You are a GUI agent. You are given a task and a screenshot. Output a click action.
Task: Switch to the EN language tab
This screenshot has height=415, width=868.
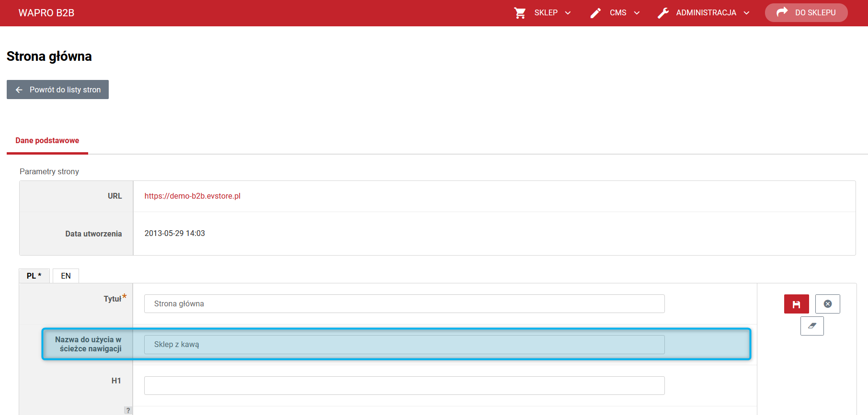point(66,276)
